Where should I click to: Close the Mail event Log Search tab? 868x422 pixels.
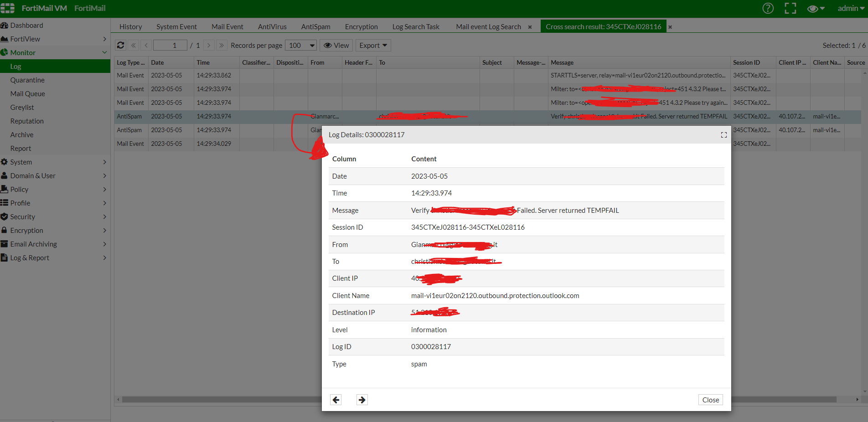pos(530,27)
